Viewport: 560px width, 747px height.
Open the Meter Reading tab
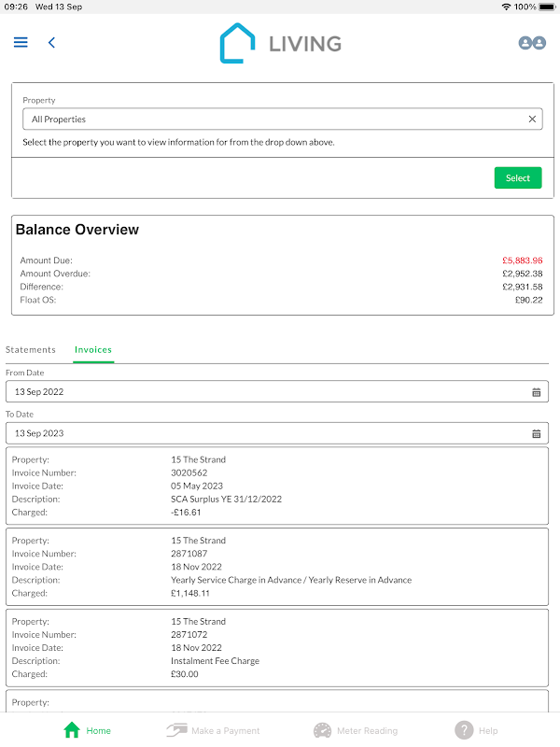[355, 730]
